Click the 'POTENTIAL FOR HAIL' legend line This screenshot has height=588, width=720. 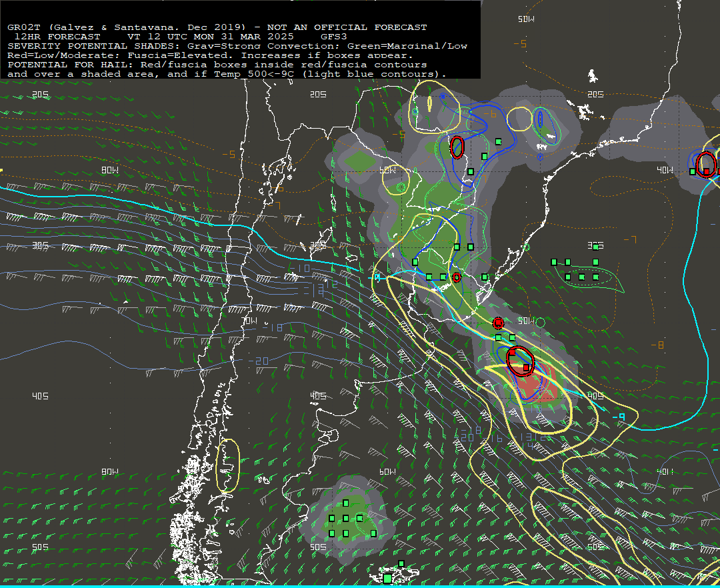tap(217, 65)
